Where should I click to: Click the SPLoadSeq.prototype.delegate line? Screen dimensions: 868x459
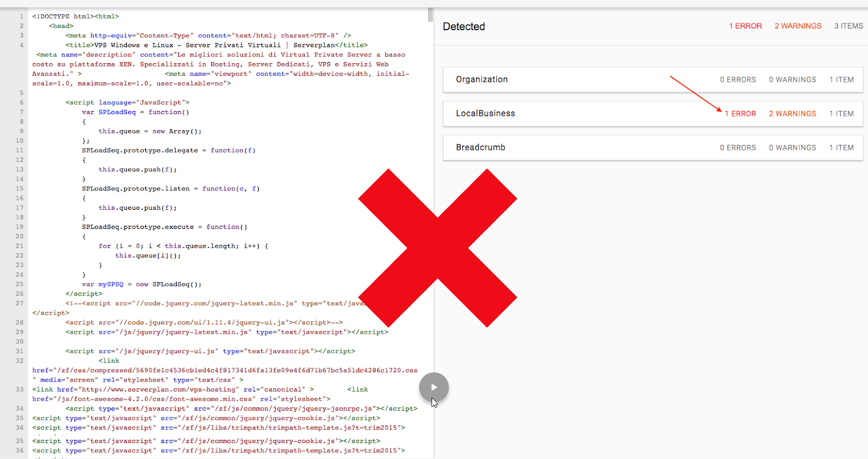point(169,150)
